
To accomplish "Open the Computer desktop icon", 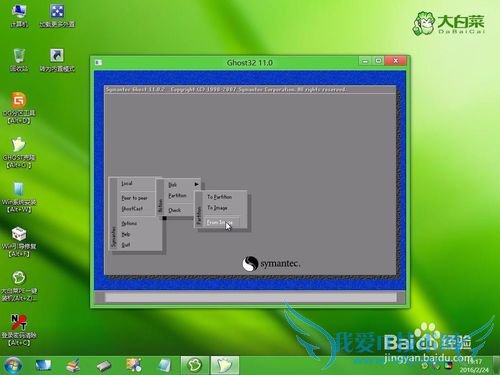I will click(19, 16).
